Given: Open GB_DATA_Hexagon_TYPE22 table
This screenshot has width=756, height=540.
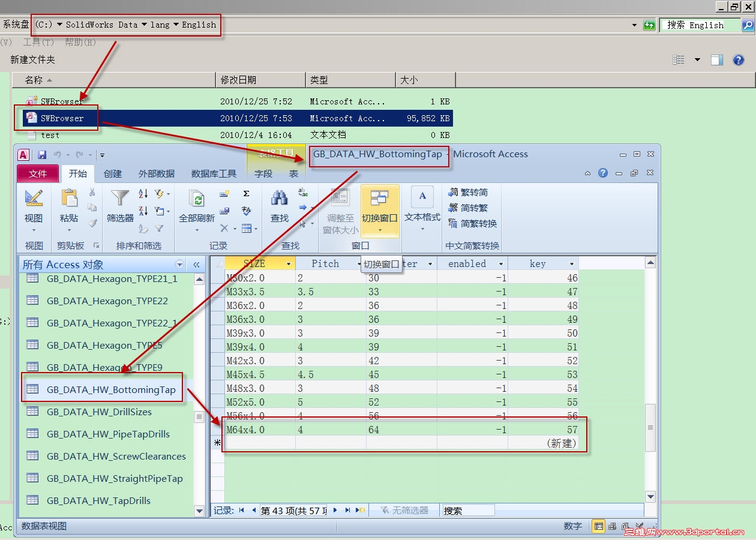Looking at the screenshot, I should click(x=107, y=301).
